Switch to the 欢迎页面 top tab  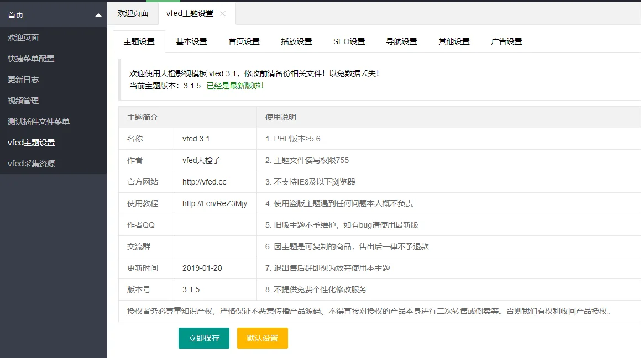click(133, 14)
